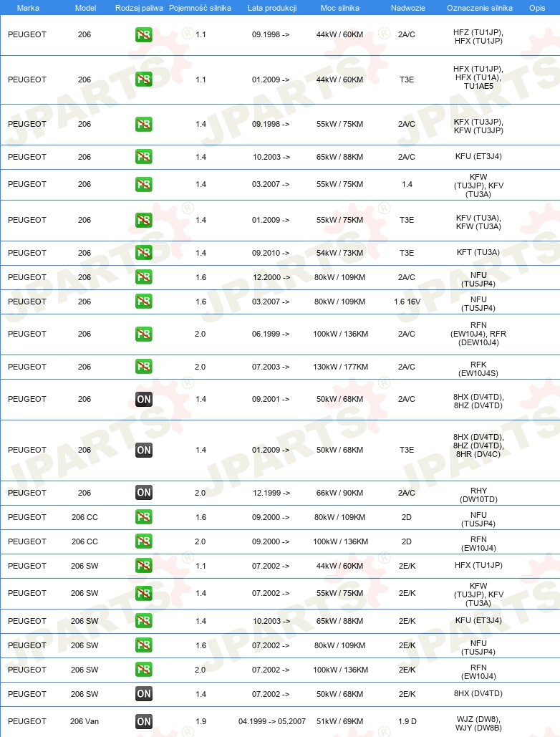Image resolution: width=560 pixels, height=737 pixels.
Task: Click petrol icon in 206 CC 2.0 row
Action: tap(144, 541)
